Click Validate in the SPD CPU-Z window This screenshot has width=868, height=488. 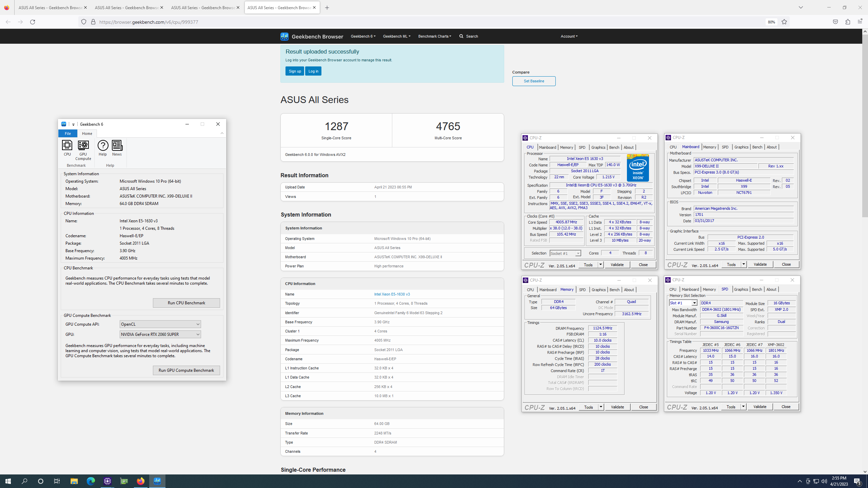(760, 407)
